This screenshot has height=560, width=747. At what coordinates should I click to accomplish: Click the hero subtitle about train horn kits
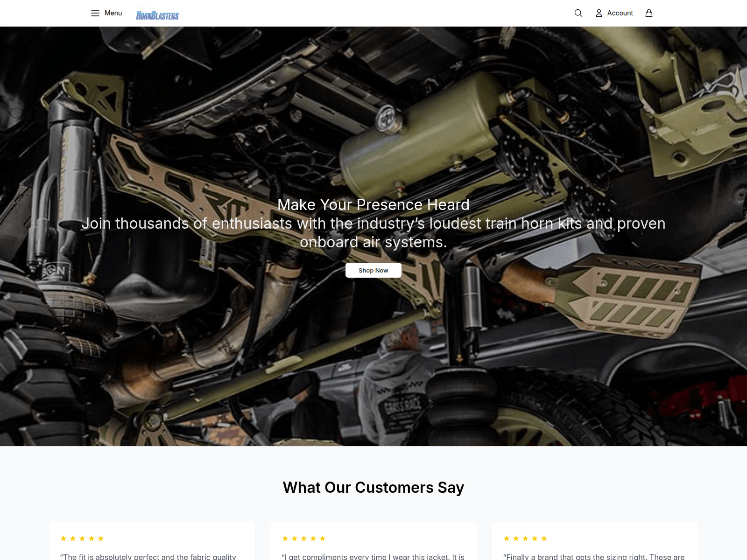373,232
